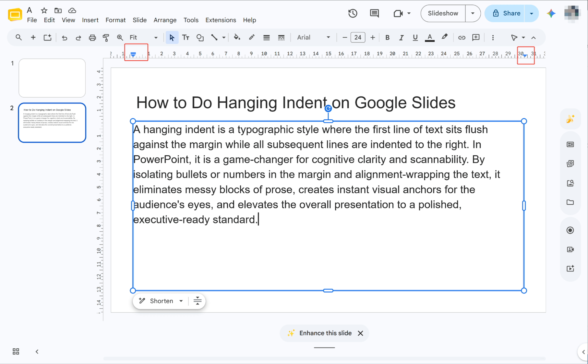Image resolution: width=588 pixels, height=364 pixels.
Task: Click the move to folder icon
Action: 58,11
